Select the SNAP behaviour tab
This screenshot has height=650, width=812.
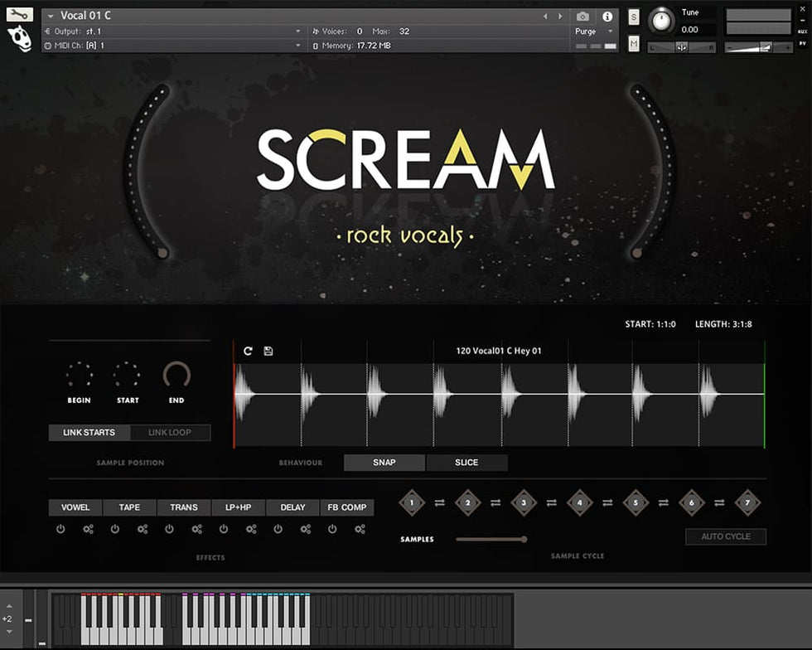384,463
